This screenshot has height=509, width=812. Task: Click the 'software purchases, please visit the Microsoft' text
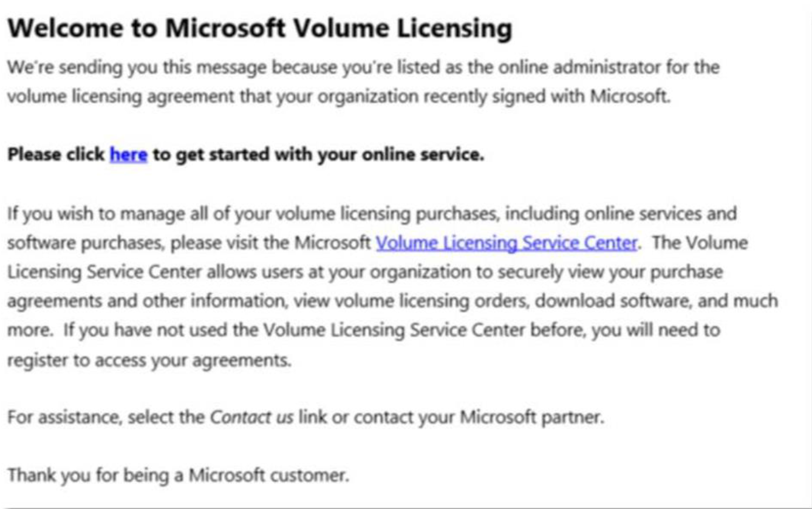(189, 243)
